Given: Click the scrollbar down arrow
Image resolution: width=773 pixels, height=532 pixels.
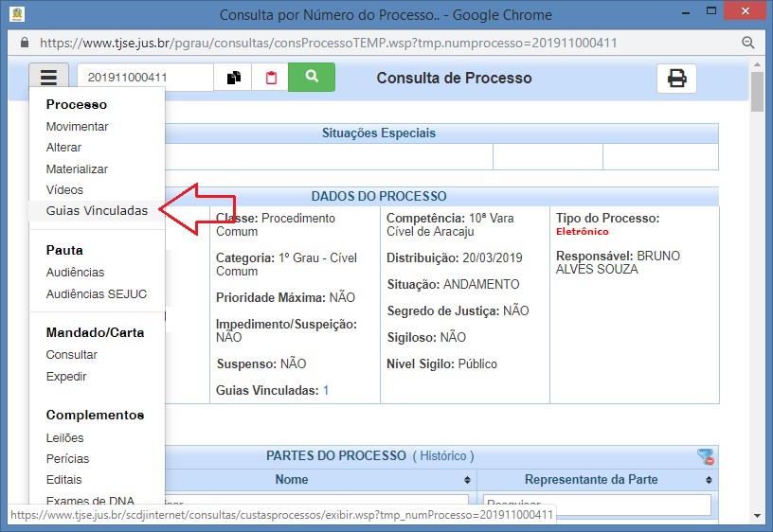Looking at the screenshot, I should coord(757,516).
